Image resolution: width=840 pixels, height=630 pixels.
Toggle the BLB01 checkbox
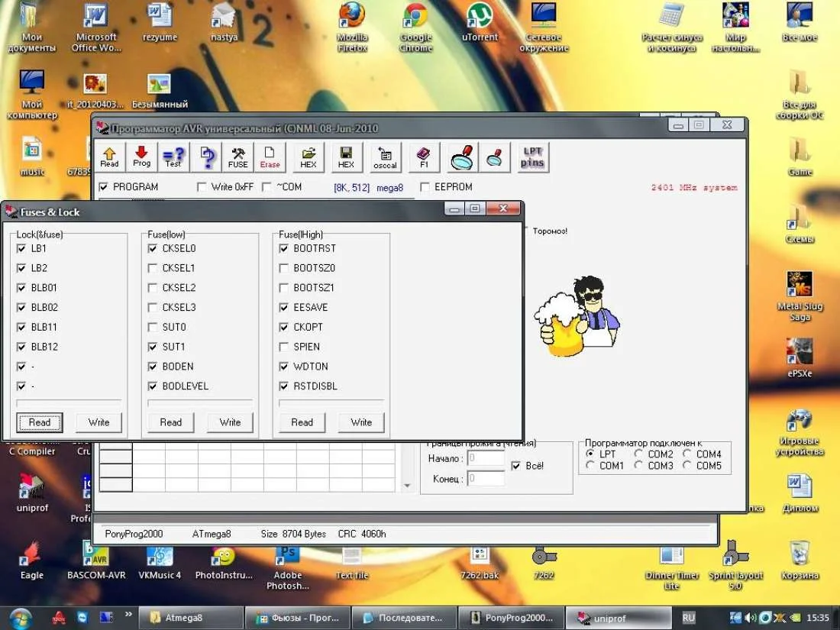pyautogui.click(x=21, y=288)
